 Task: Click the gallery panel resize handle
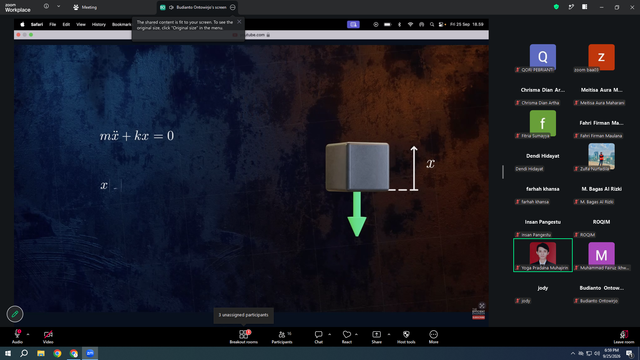(503, 172)
